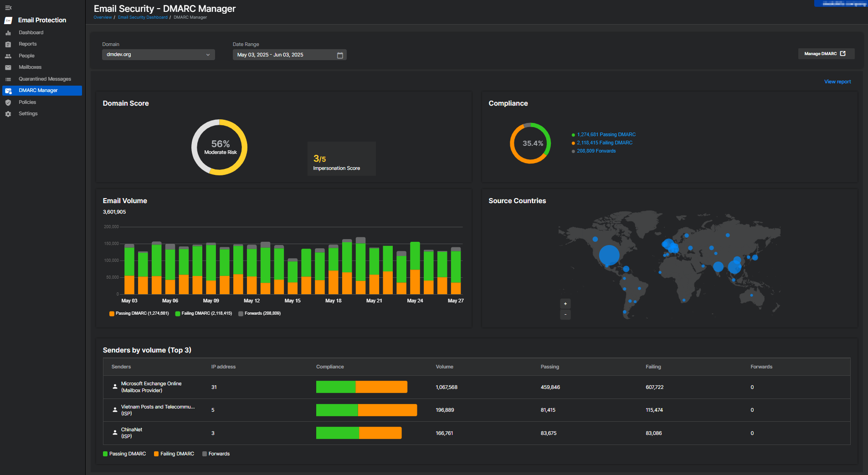Screen dimensions: 868x475
Task: Toggle Forwards legend in Email Volume chart
Action: [x=260, y=313]
